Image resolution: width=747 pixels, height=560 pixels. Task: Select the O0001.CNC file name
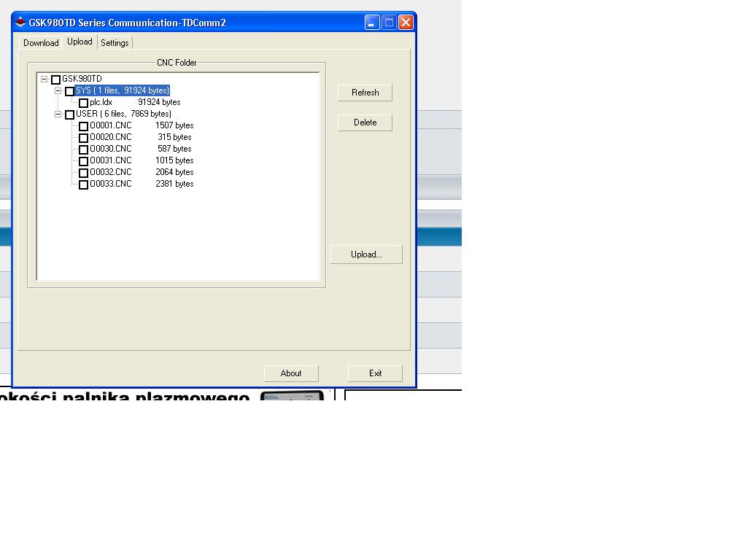(111, 125)
